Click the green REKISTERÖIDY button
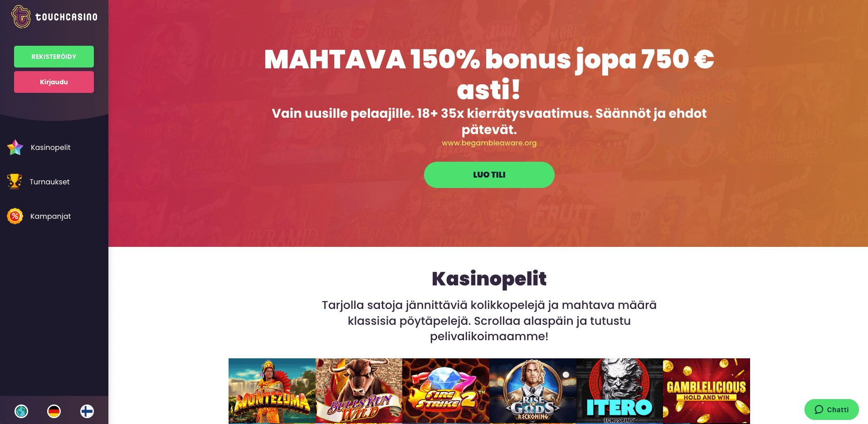This screenshot has width=868, height=424. pos(54,57)
